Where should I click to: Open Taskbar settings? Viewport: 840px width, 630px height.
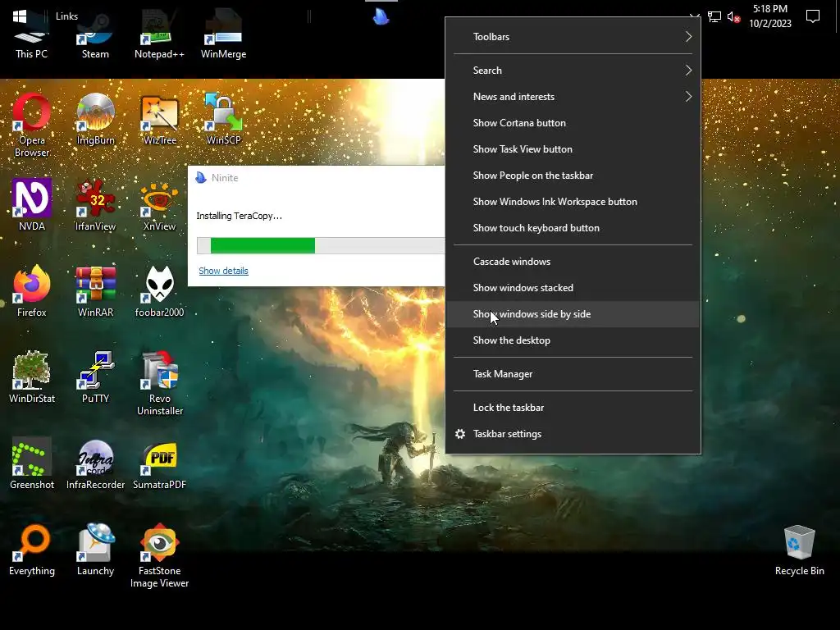tap(573, 433)
